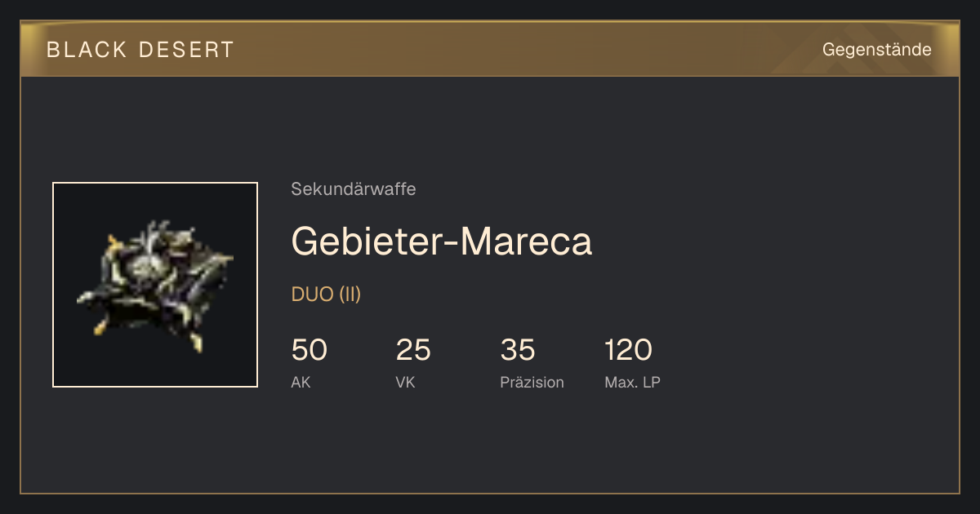Click the VK stat label

click(405, 383)
